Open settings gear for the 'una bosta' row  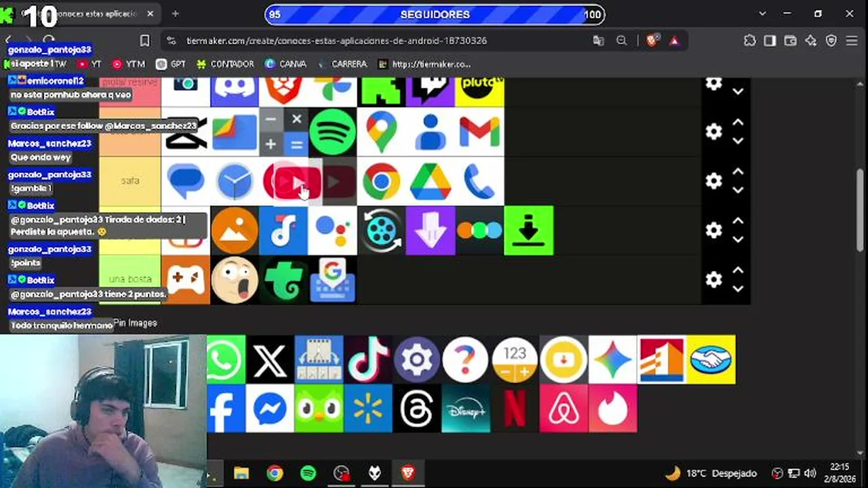pos(713,279)
